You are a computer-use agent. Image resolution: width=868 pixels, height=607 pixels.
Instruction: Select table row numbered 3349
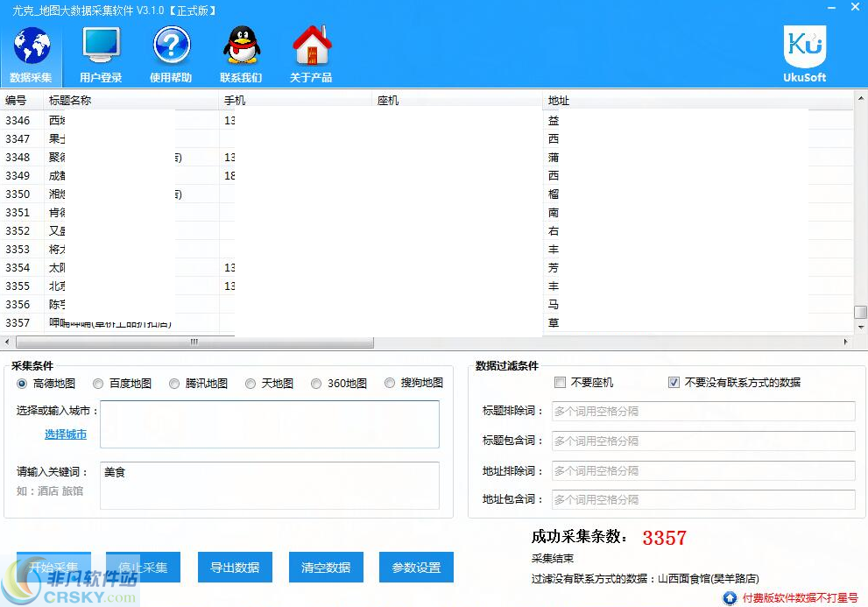[x=427, y=175]
